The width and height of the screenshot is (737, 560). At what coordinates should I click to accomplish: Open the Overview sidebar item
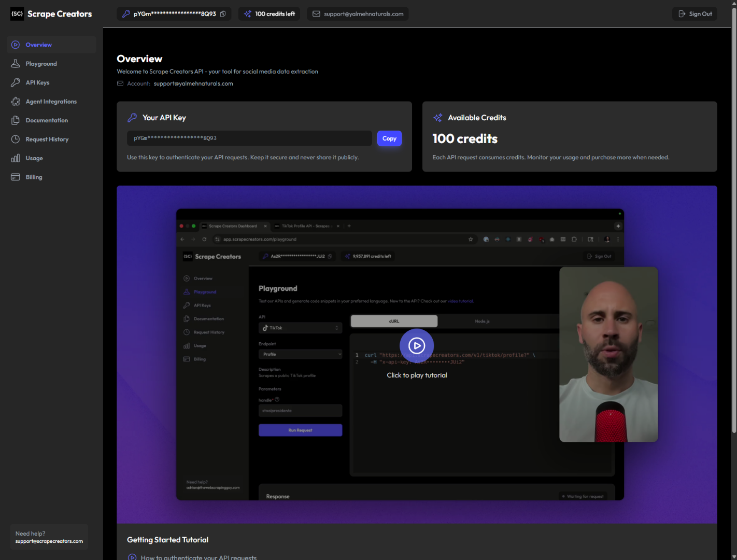pos(52,45)
